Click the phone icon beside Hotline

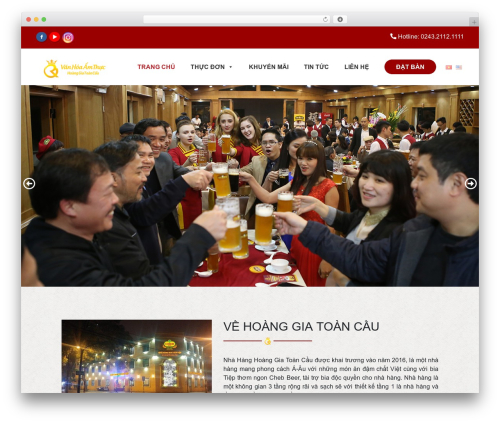(x=393, y=36)
